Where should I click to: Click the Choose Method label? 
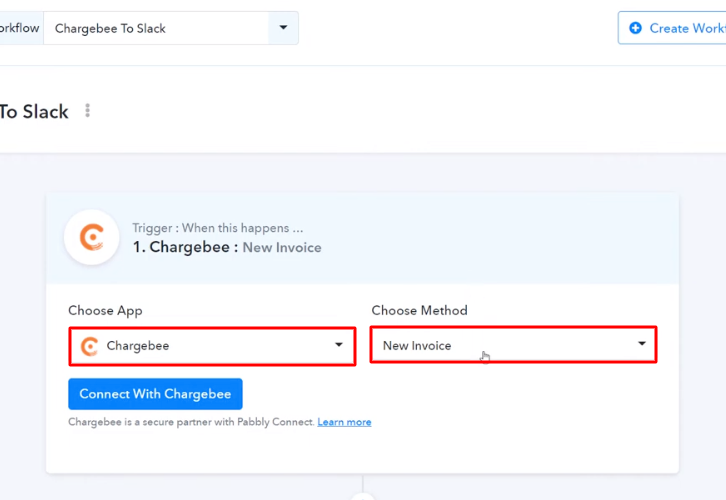coord(419,310)
